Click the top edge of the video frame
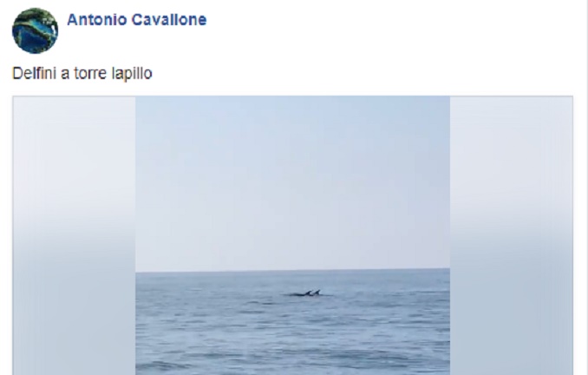Viewport: 588px width, 375px height. tap(292, 97)
